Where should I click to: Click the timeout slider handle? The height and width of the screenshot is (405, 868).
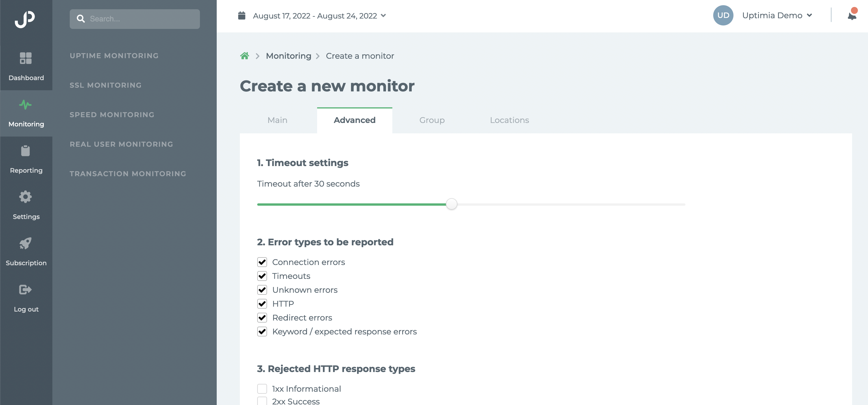(452, 204)
